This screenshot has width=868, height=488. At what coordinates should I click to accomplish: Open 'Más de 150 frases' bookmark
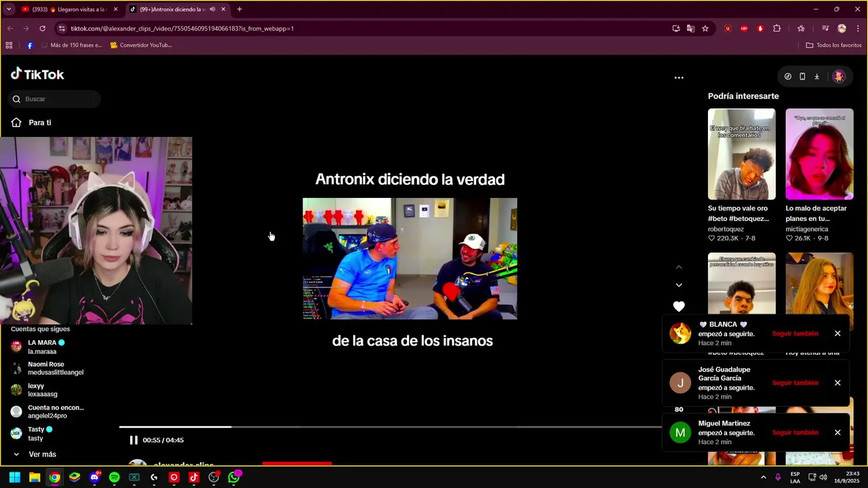[x=71, y=45]
